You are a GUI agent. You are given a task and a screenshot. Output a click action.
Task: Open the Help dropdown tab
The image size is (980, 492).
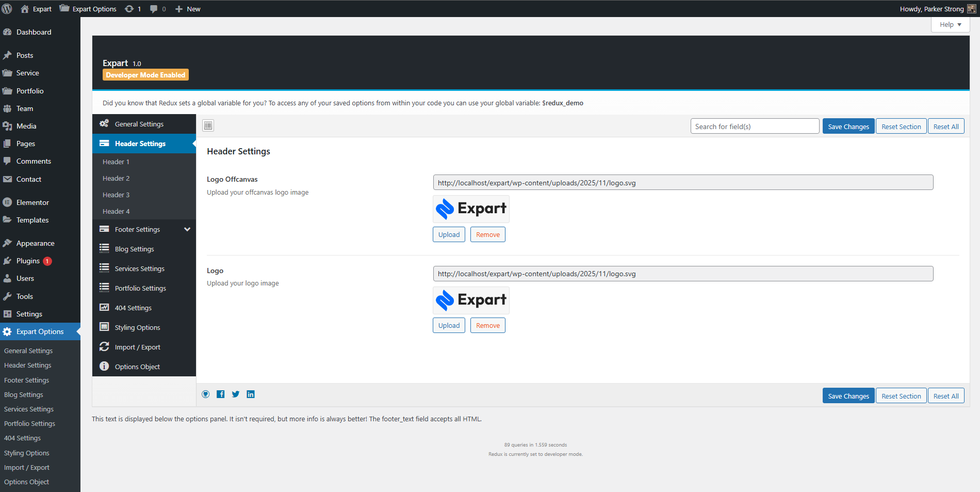pos(950,25)
